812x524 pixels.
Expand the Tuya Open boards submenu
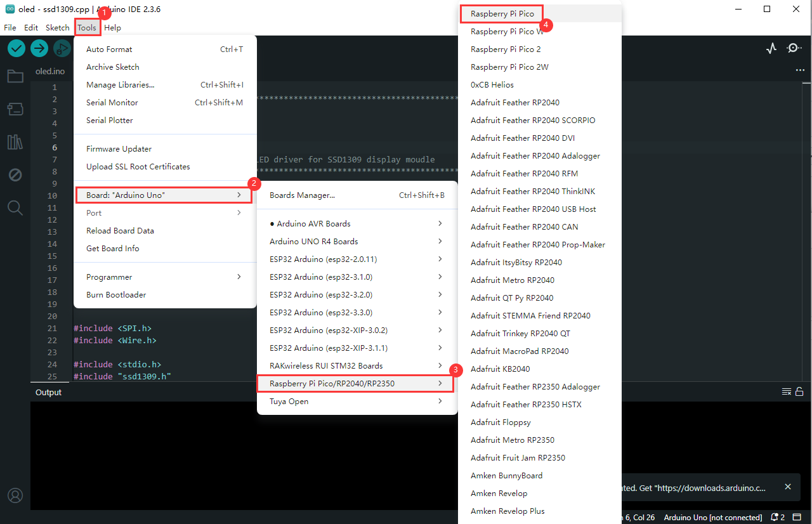click(x=357, y=401)
